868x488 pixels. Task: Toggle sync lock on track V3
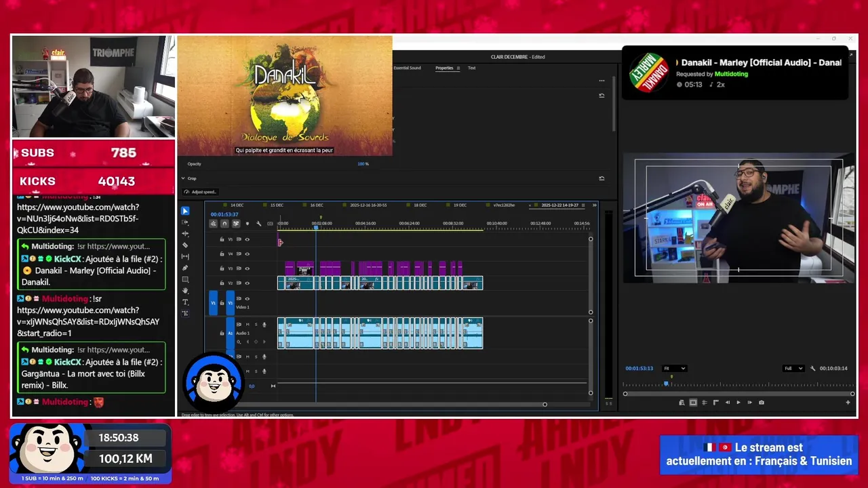[x=239, y=268]
